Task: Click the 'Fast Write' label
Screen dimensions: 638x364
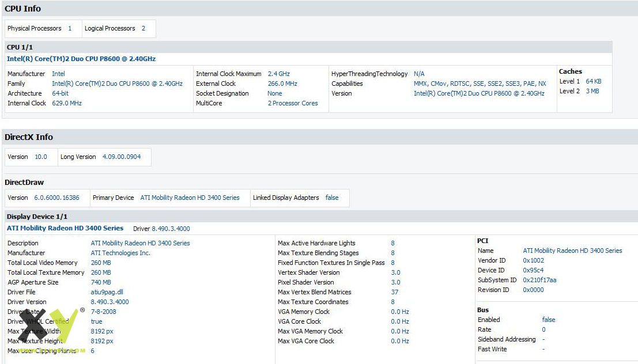Action: point(492,349)
